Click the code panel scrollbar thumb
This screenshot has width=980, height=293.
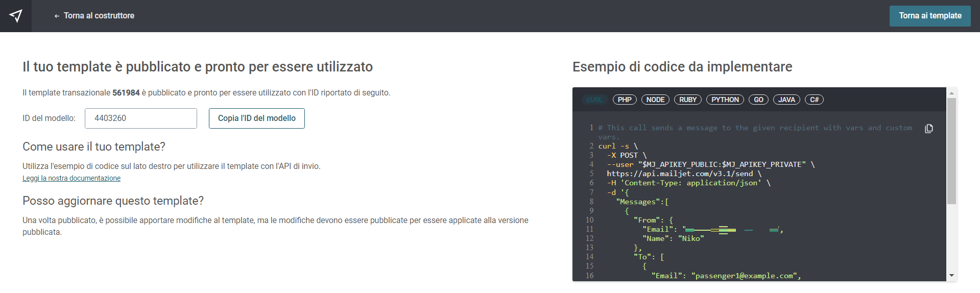click(951, 151)
